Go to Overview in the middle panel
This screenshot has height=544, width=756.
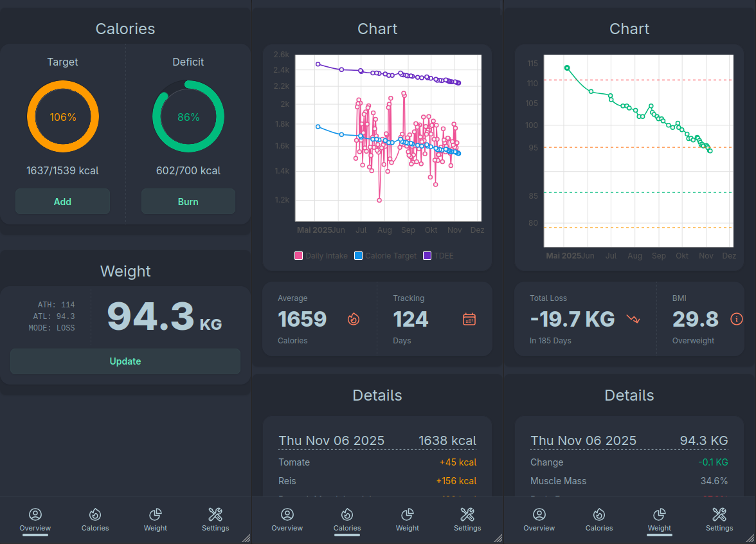[287, 520]
